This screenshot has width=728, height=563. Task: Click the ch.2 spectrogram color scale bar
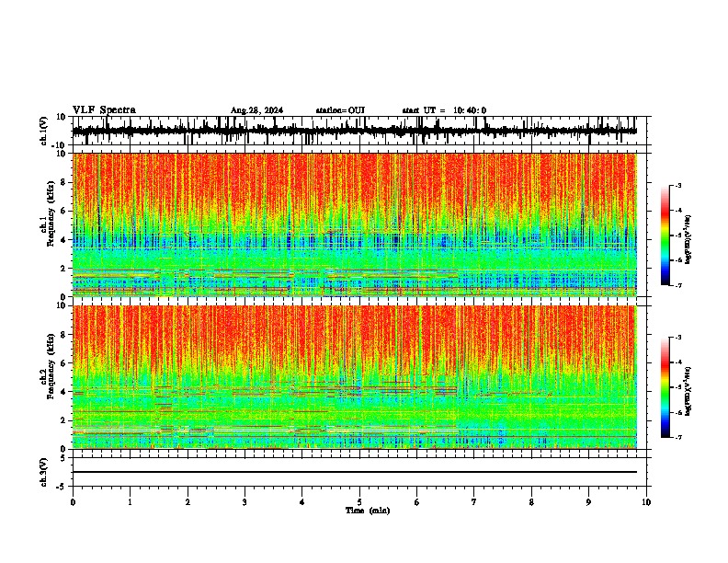coord(665,387)
